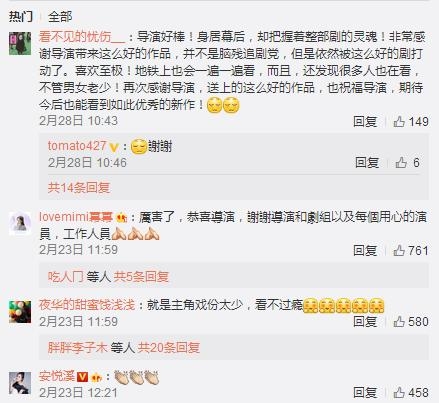This screenshot has height=403, width=439.
Task: Switch to the 全部 comments tab
Action: (60, 16)
